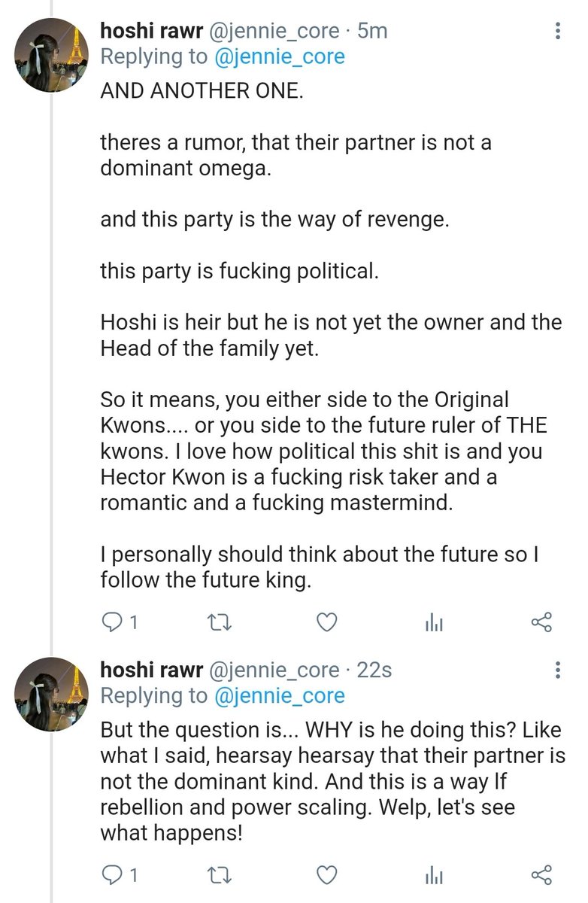Viewport: 588px width, 903px height.
Task: Like the "But the question is" tweet
Action: 326,874
